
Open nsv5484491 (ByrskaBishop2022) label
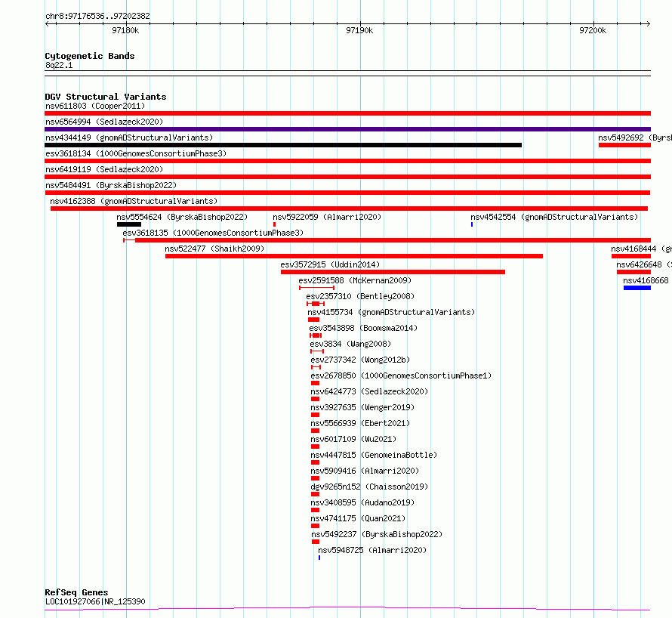[x=111, y=185]
